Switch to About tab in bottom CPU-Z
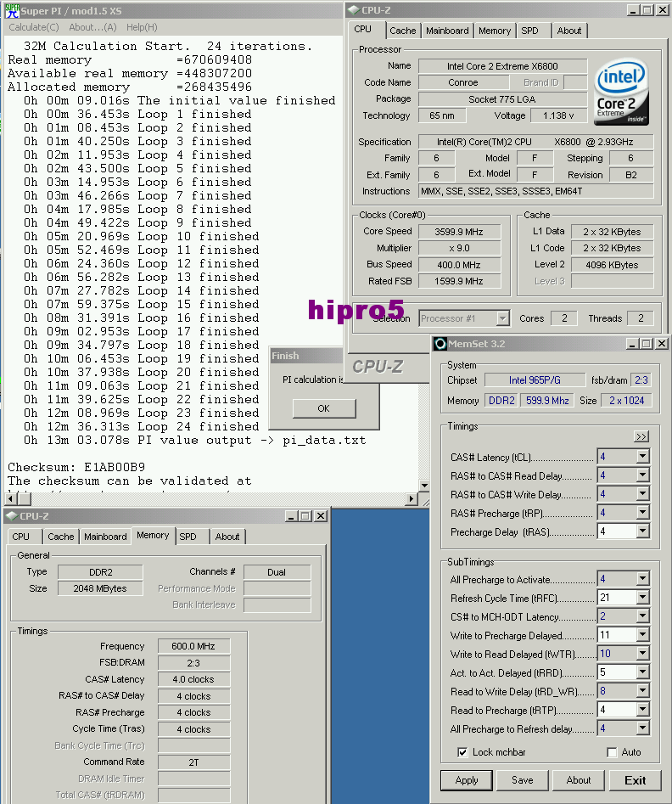Screen dimensions: 672x804 tap(227, 537)
